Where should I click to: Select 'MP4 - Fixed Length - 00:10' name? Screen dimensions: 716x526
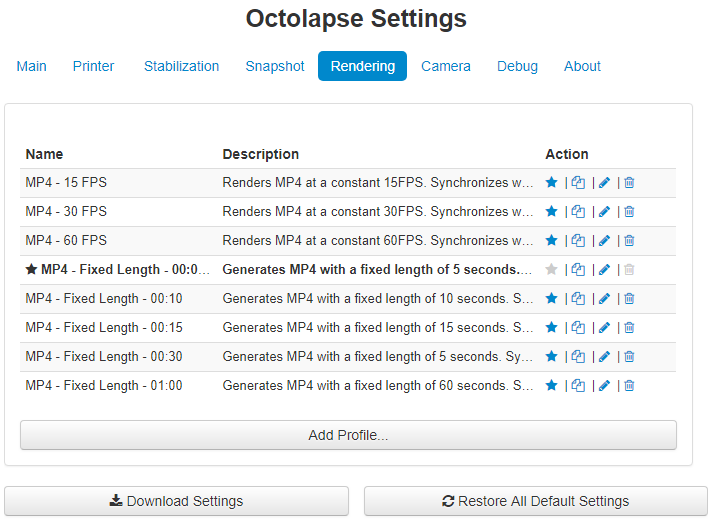tap(104, 298)
